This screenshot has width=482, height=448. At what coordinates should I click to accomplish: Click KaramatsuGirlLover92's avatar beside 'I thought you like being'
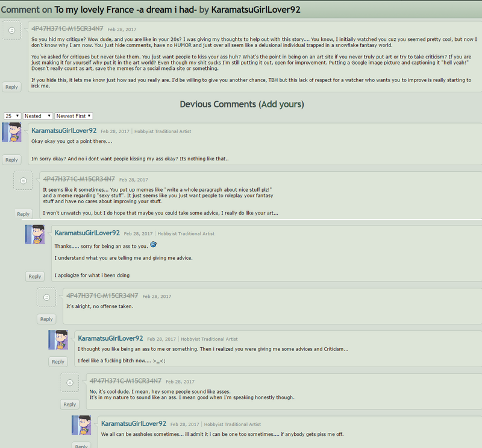pyautogui.click(x=58, y=339)
